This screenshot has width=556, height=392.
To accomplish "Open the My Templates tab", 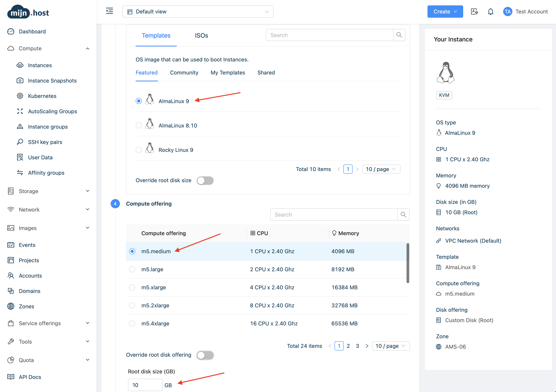I will click(228, 73).
